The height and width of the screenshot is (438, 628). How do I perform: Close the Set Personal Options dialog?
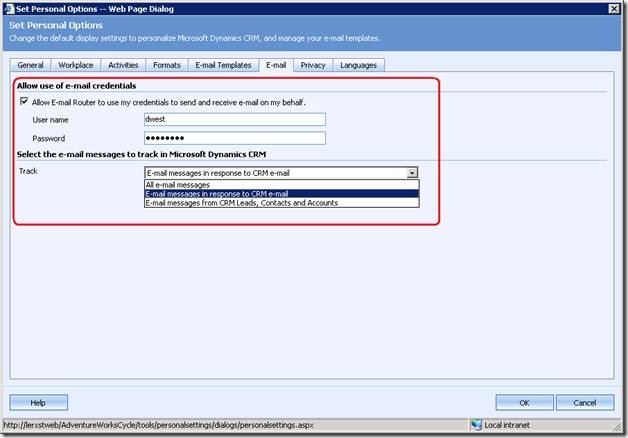coord(614,8)
